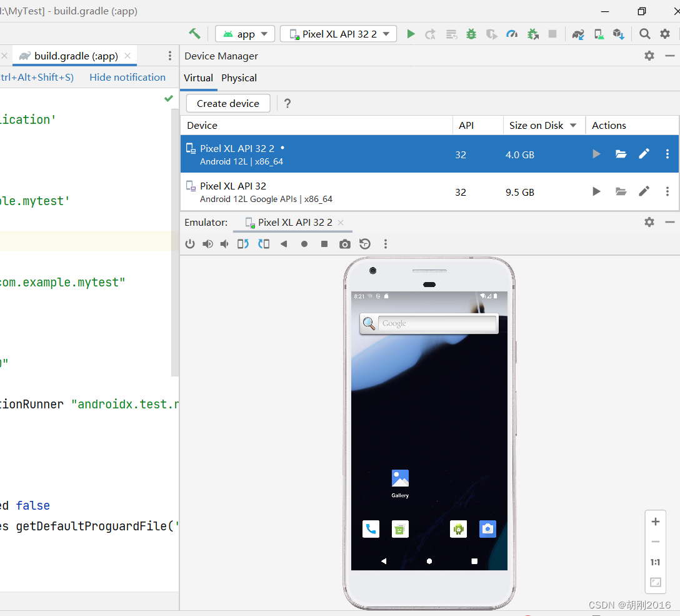
Task: Click the emulator toolbar Back triangle
Action: tap(284, 244)
